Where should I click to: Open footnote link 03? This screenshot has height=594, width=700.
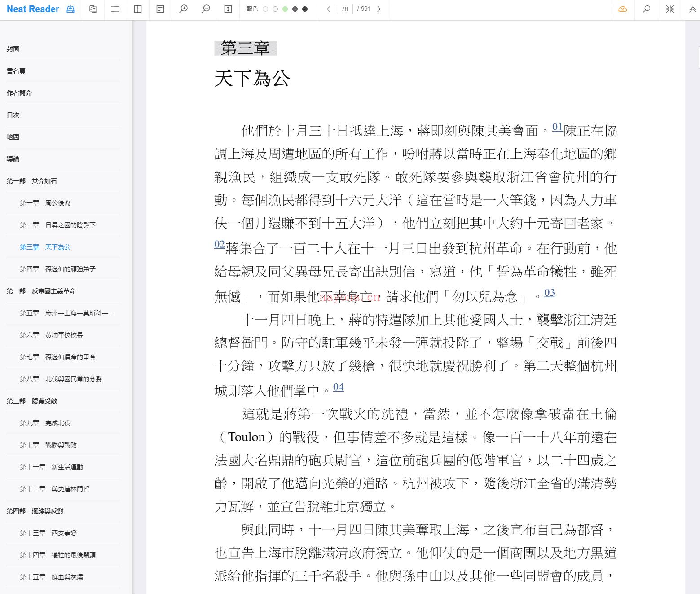coord(550,293)
